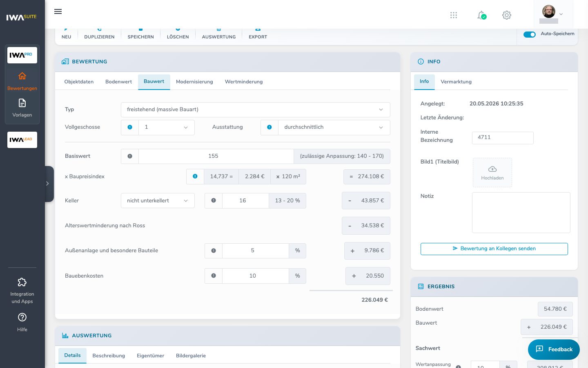Click the Interne Bezeichnung field
The width and height of the screenshot is (588, 368).
pos(503,138)
